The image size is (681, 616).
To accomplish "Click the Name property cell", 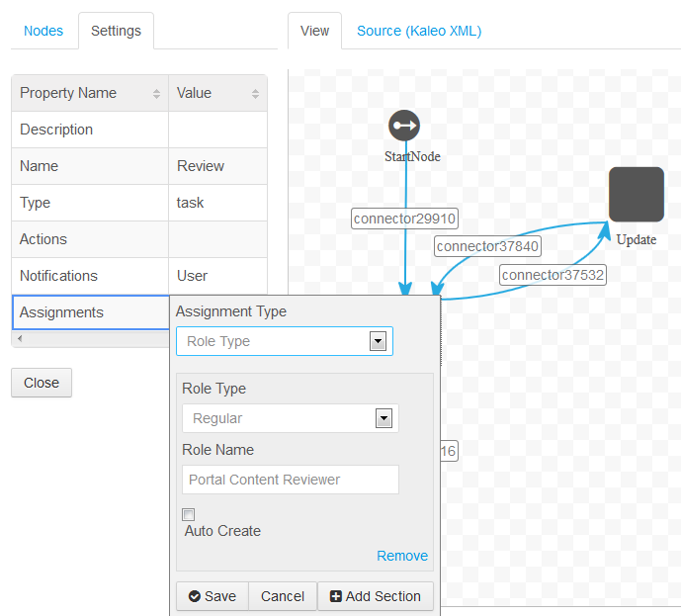I will pos(90,166).
